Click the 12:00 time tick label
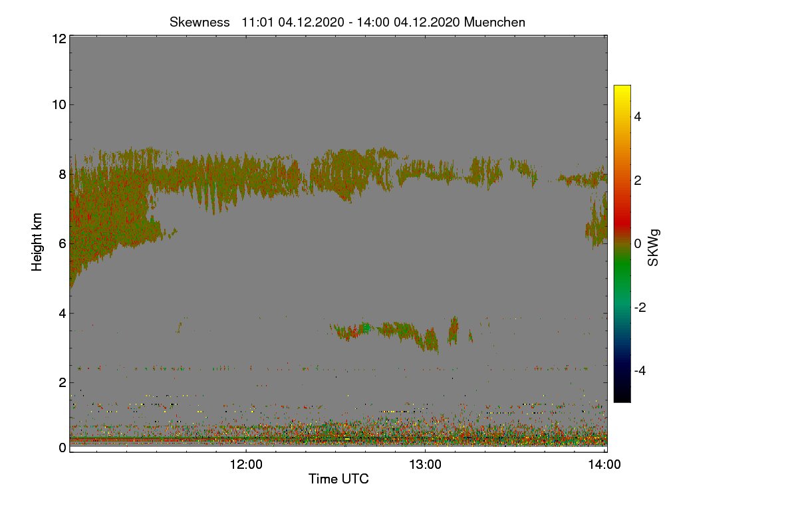The width and height of the screenshot is (798, 532). (x=246, y=465)
